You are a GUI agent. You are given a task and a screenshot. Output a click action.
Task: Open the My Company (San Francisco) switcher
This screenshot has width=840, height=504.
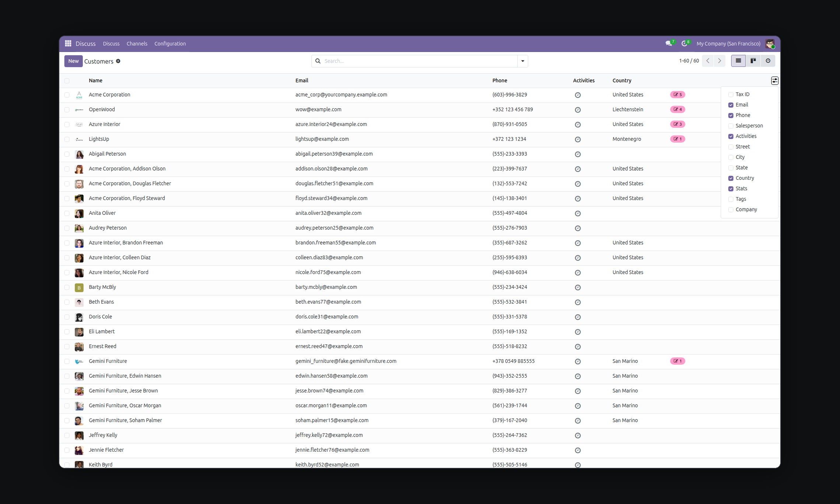(728, 43)
